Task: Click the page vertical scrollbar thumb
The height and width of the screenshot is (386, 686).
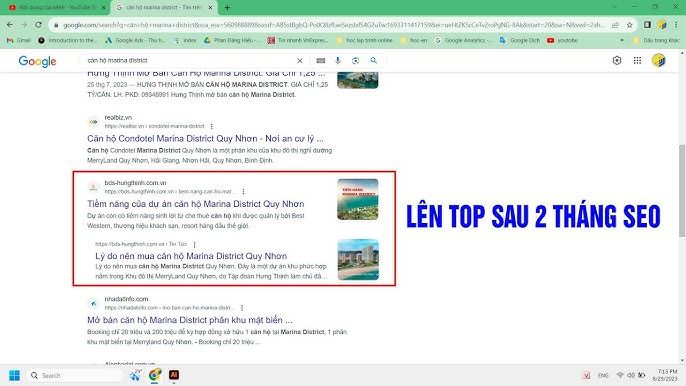Action: pos(682,190)
